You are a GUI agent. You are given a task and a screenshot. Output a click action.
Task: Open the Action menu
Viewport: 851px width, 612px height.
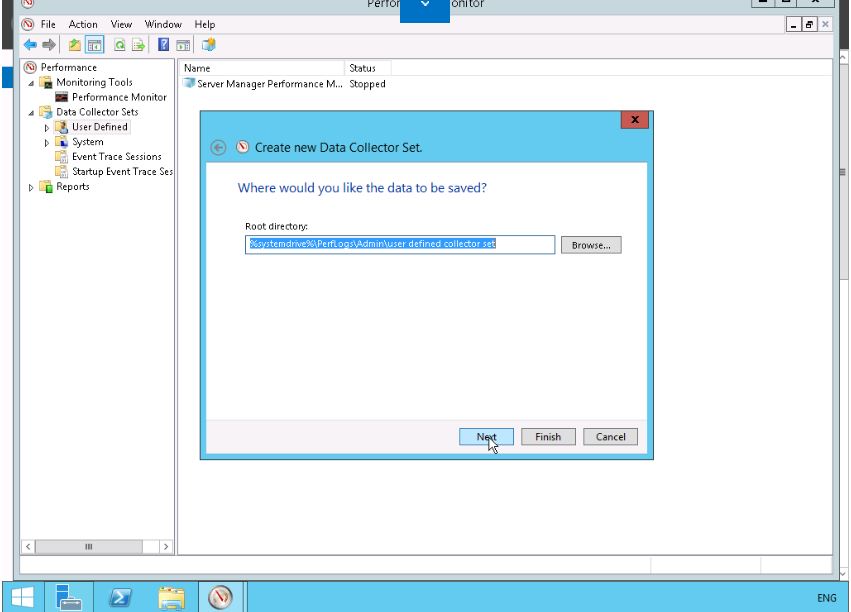click(x=83, y=24)
